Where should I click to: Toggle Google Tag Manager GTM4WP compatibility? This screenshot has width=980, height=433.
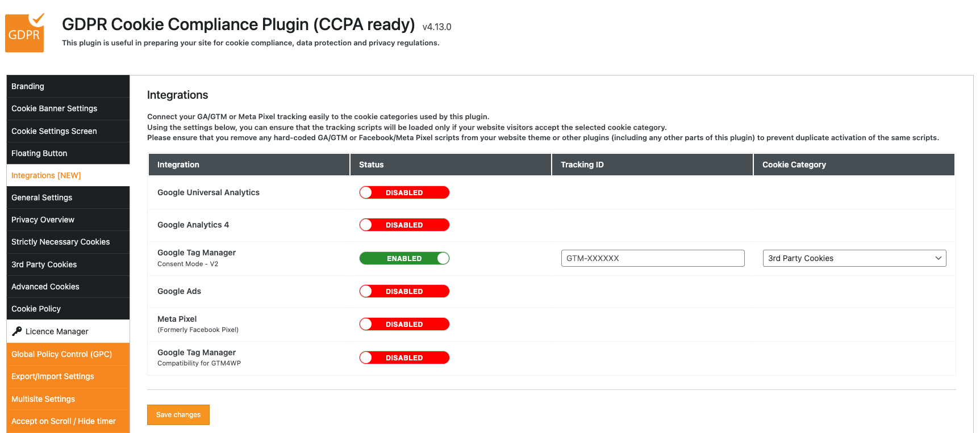[404, 358]
